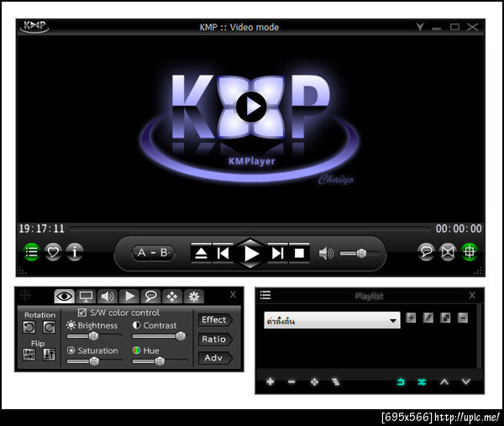The width and height of the screenshot is (504, 426).
Task: Adjust the volume slider
Action: pyautogui.click(x=359, y=254)
